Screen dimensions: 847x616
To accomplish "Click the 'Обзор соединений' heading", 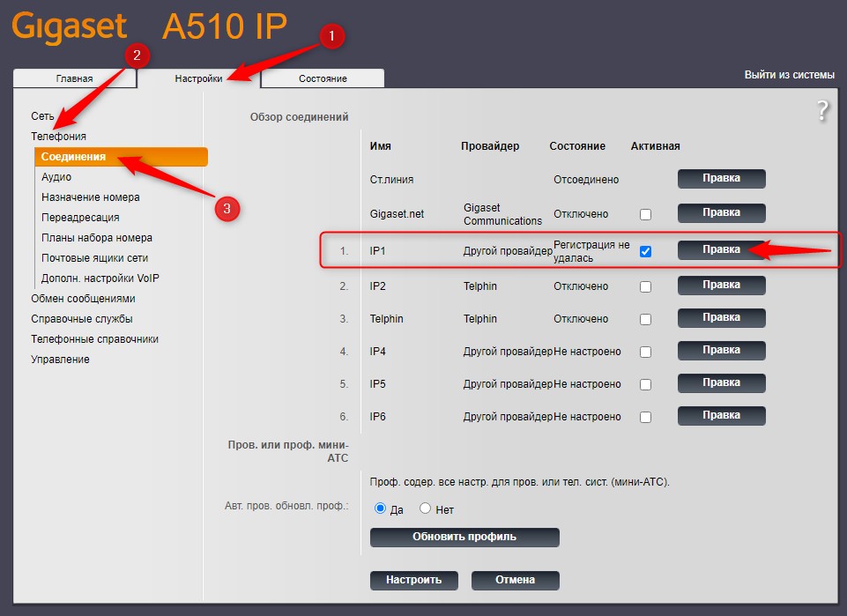I will pos(300,117).
